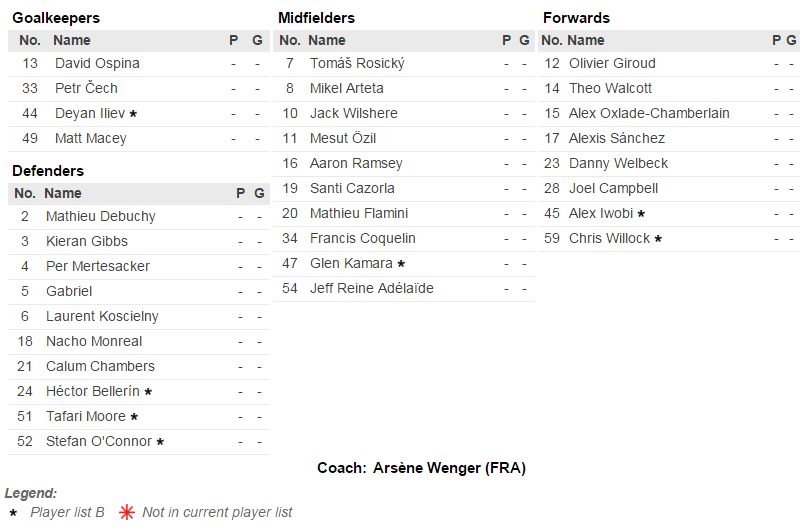The height and width of the screenshot is (532, 808).
Task: Click the star beside Alex Iwobi
Action: pyautogui.click(x=641, y=214)
